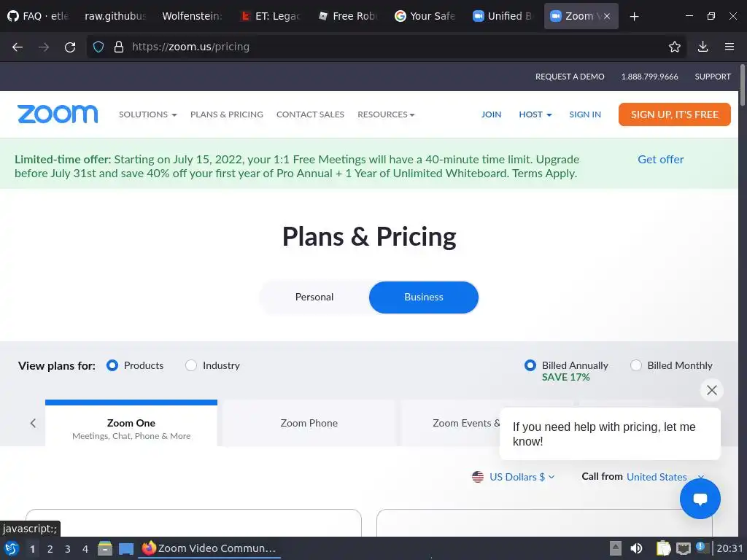This screenshot has width=747, height=560.
Task: Click Sign Up, It's Free button
Action: pos(675,114)
